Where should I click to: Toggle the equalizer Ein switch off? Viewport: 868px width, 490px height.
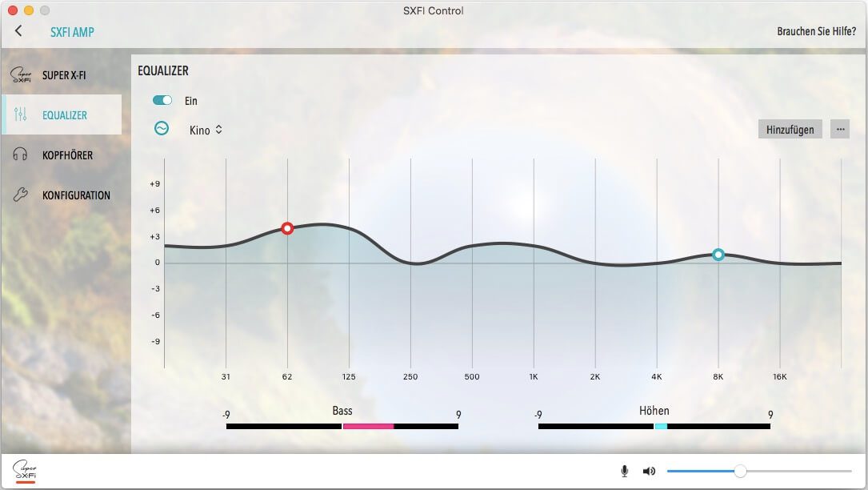(x=162, y=101)
